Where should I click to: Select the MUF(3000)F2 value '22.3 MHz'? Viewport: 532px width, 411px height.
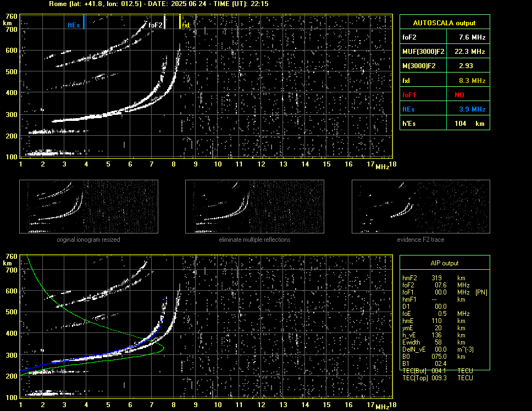(469, 52)
